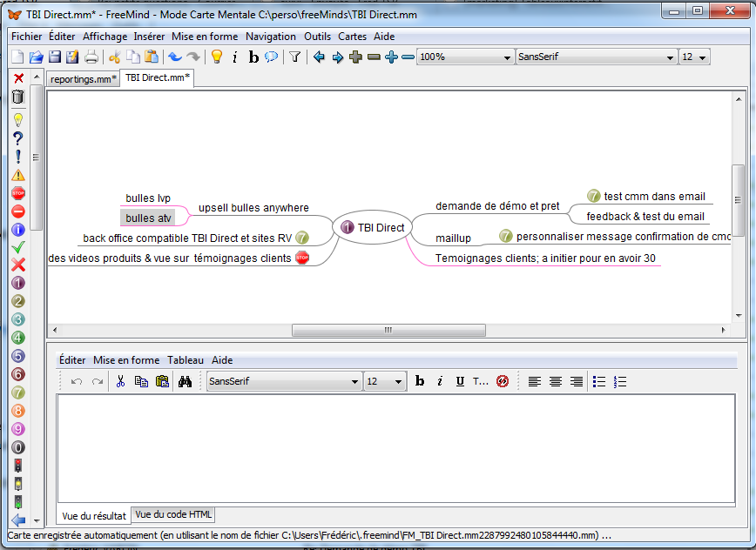756x550 pixels.
Task: Save the map with the floppy disk icon
Action: [55, 57]
